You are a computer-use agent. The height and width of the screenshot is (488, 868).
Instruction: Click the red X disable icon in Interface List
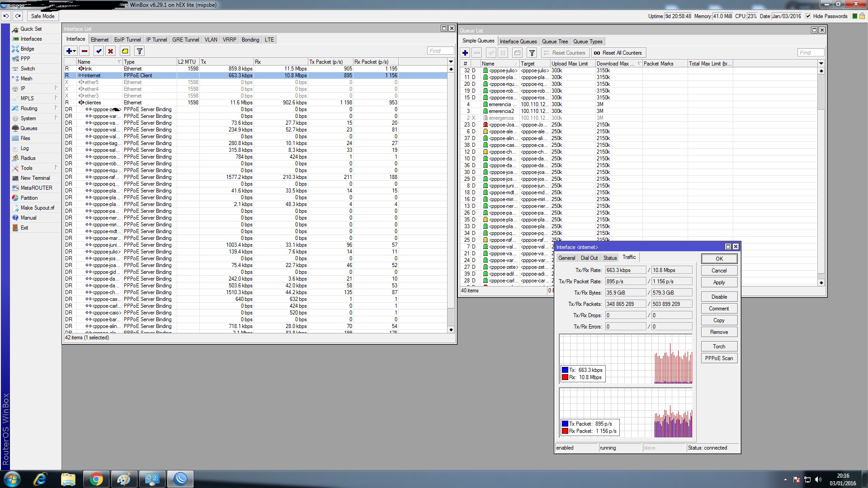(x=110, y=51)
